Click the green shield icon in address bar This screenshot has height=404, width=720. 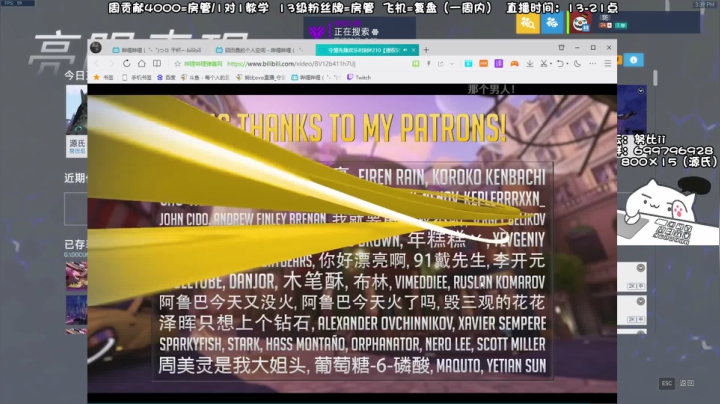point(416,64)
